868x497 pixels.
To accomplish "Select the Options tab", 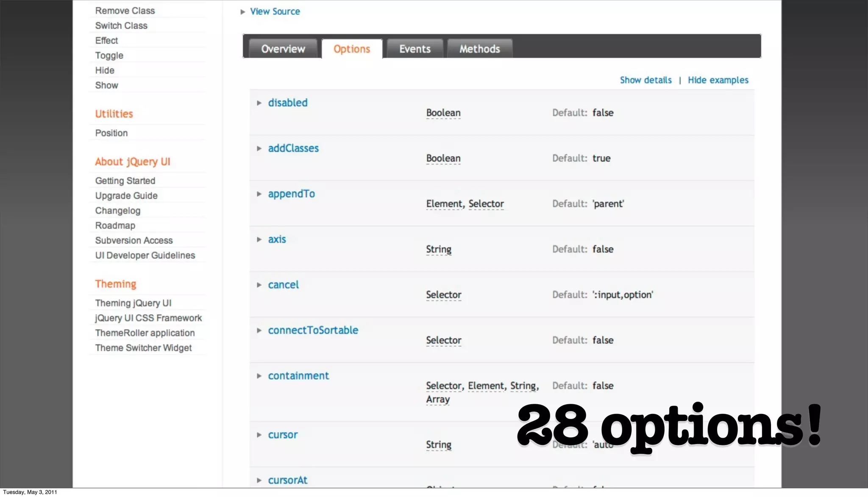I will [352, 49].
